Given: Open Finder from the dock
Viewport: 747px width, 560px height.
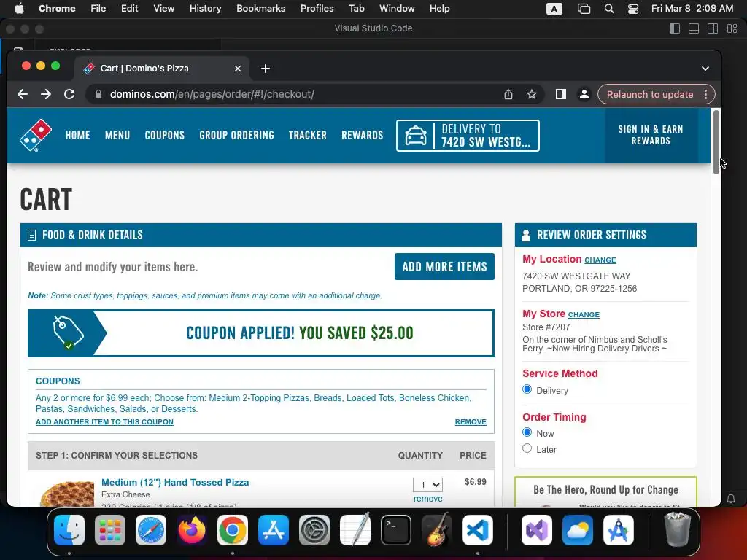Looking at the screenshot, I should [69, 529].
